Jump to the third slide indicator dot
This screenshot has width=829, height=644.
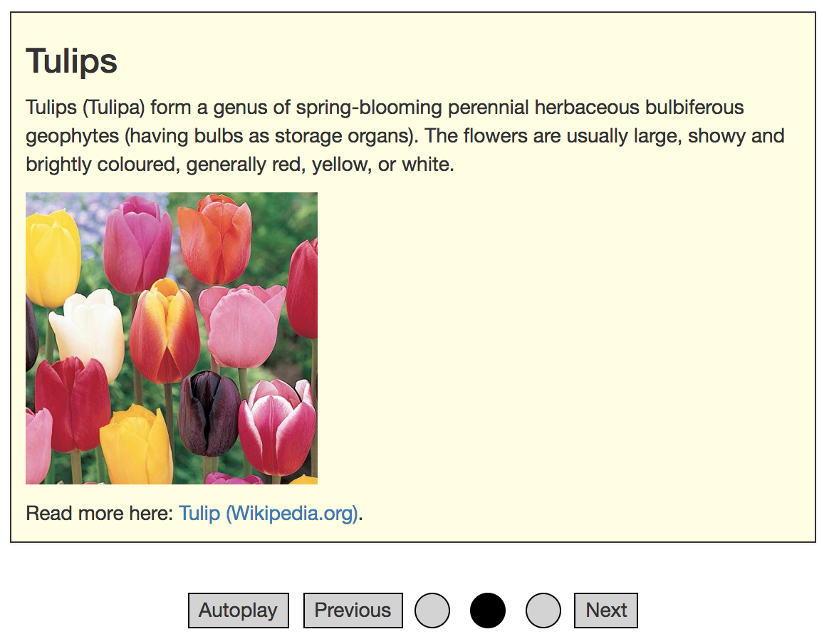pos(543,611)
